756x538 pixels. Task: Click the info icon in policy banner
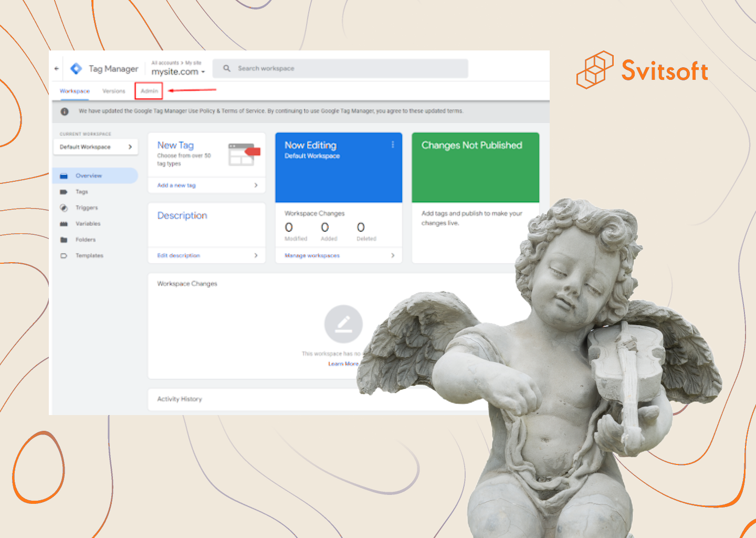(65, 111)
